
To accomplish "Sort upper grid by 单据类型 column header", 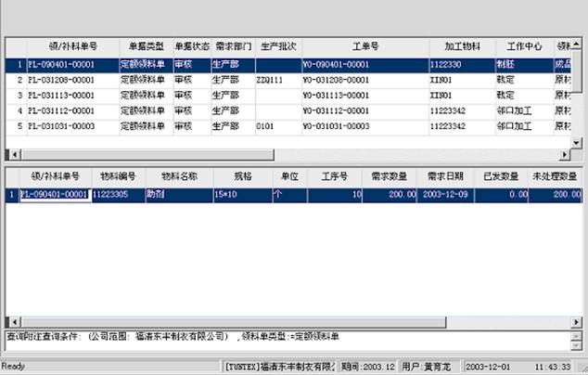I will tap(146, 45).
